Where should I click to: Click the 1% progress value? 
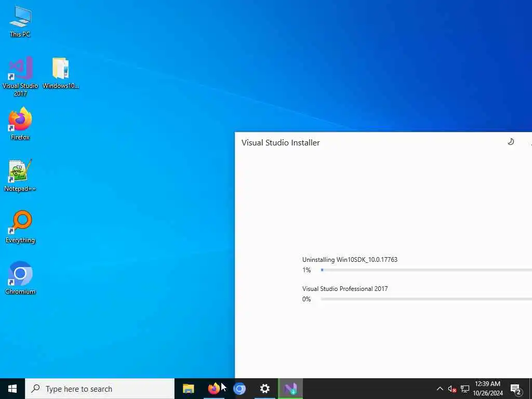tap(307, 270)
